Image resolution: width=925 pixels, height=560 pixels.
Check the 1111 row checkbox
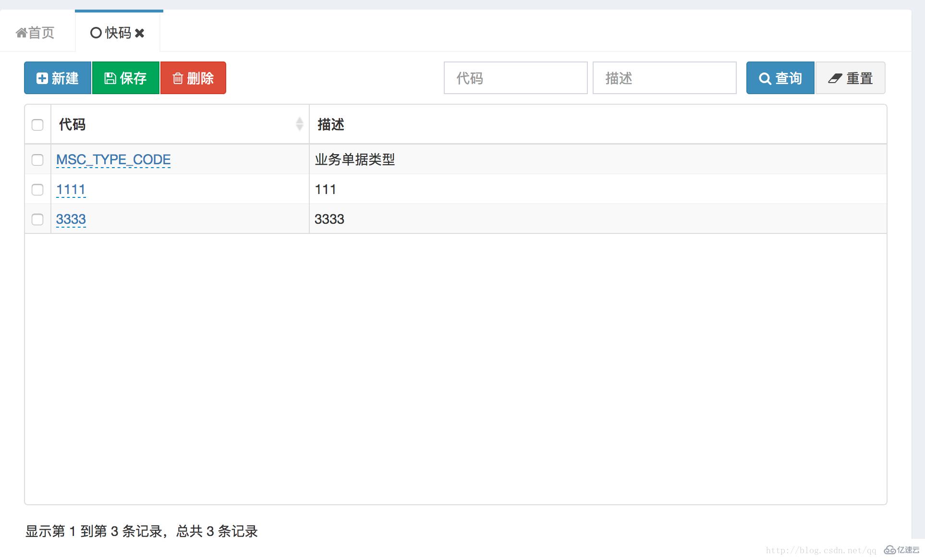point(37,190)
